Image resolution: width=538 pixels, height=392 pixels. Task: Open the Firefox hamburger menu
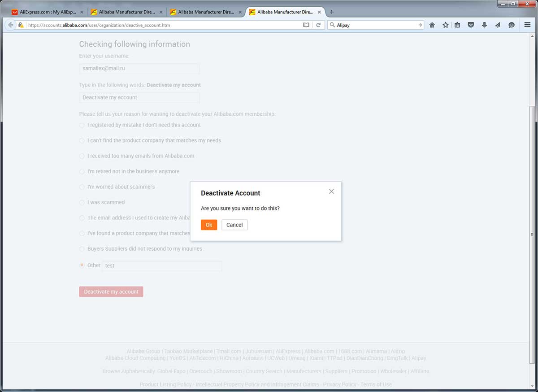pyautogui.click(x=528, y=25)
